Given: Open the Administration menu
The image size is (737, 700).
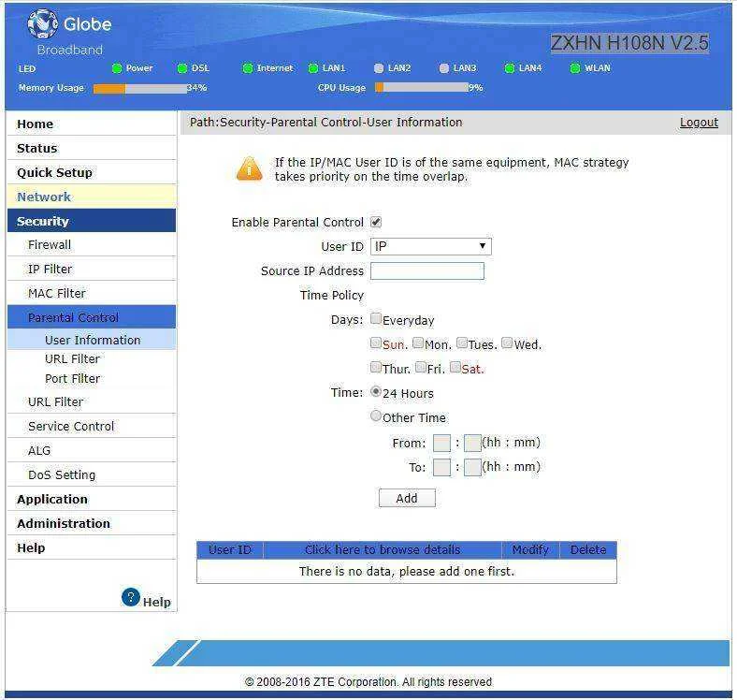Looking at the screenshot, I should pyautogui.click(x=92, y=523).
